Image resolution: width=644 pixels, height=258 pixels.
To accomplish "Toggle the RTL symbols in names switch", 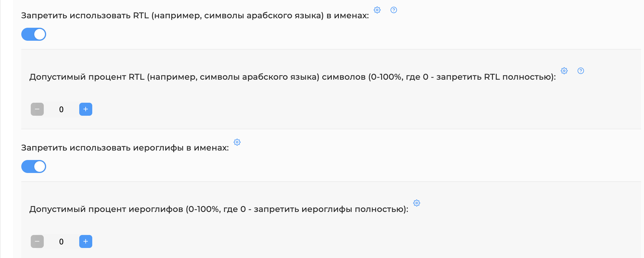I will [x=34, y=34].
